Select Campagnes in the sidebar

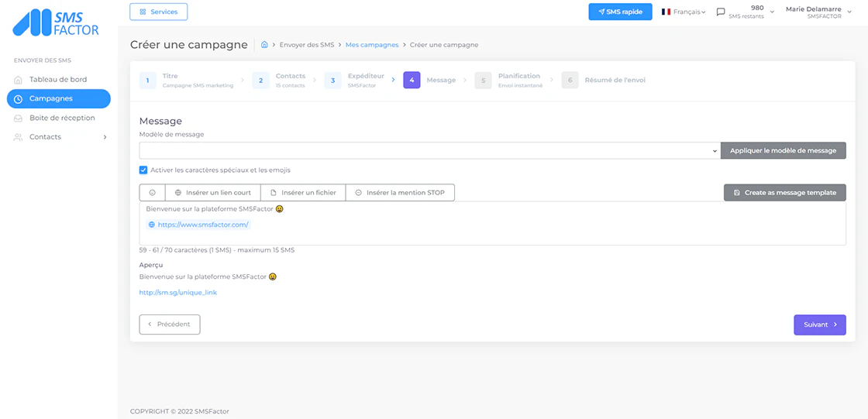tap(59, 98)
